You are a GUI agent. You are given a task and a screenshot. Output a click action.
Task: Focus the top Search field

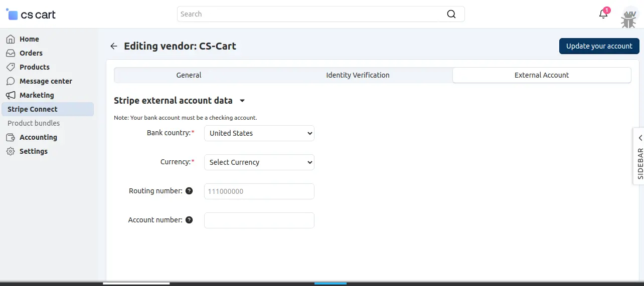pos(321,14)
